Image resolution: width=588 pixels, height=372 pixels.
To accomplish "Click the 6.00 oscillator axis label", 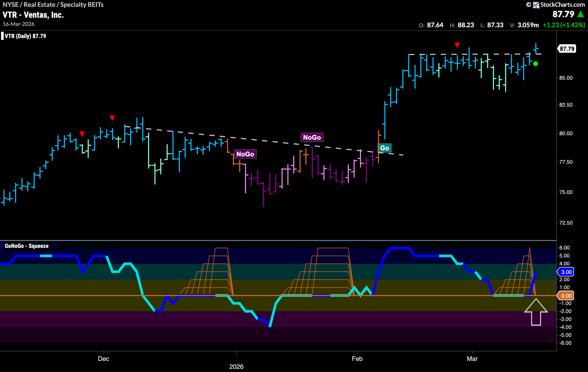I will click(x=564, y=248).
